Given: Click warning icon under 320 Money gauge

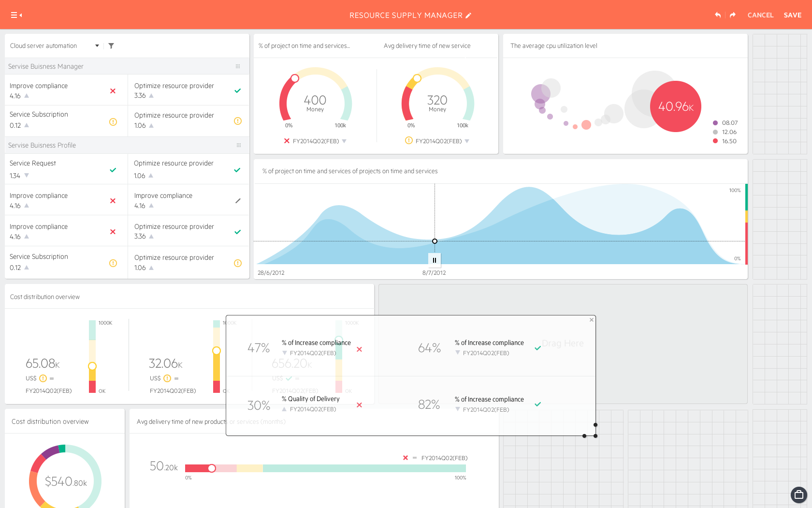Looking at the screenshot, I should (x=409, y=141).
